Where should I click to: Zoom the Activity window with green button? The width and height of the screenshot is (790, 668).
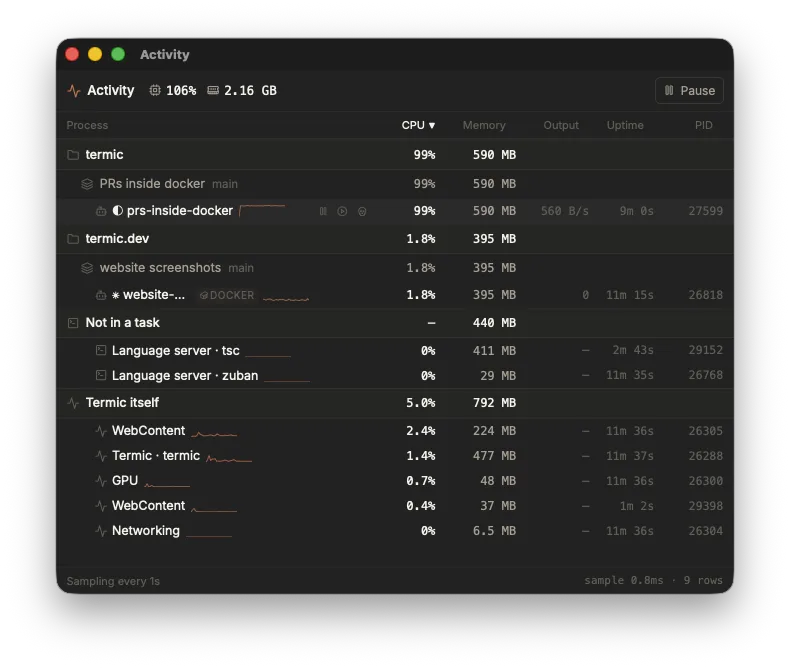(x=118, y=54)
